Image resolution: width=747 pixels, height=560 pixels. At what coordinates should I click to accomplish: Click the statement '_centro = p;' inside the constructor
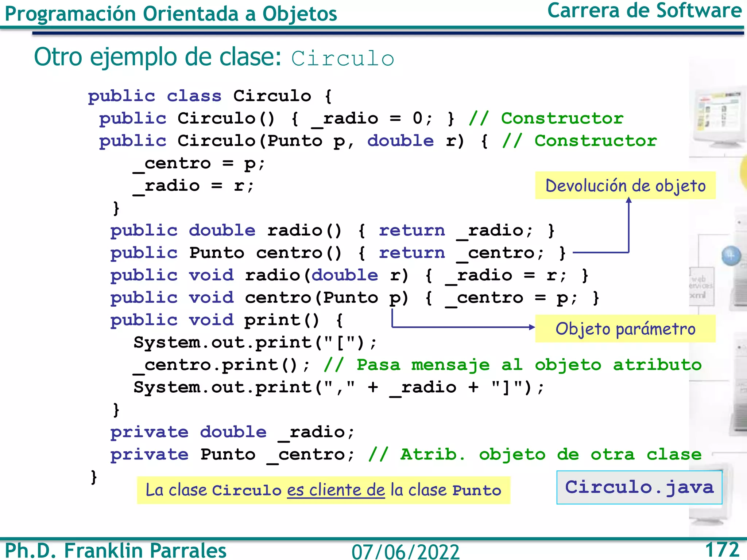tap(199, 164)
